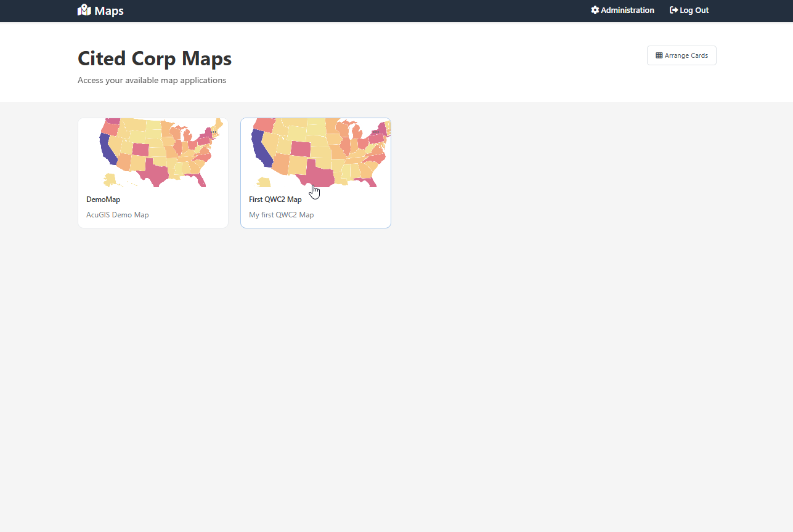Image resolution: width=793 pixels, height=532 pixels.
Task: Select the Log Out text link
Action: click(694, 10)
